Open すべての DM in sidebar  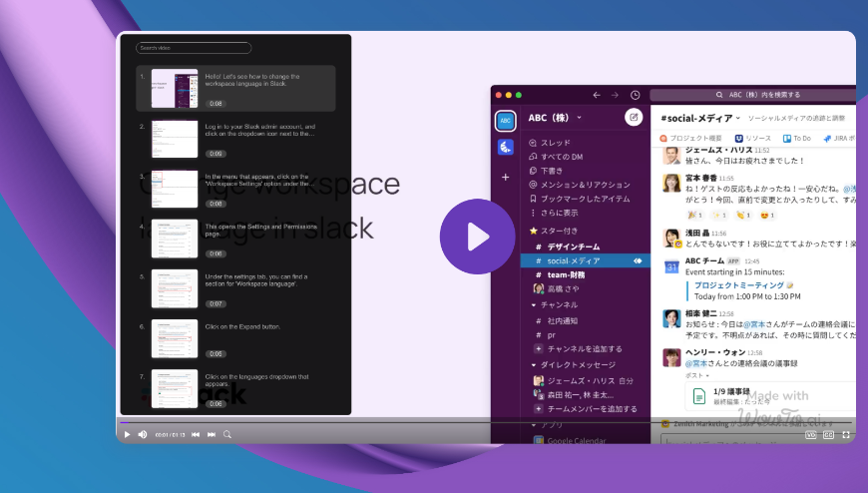point(556,157)
